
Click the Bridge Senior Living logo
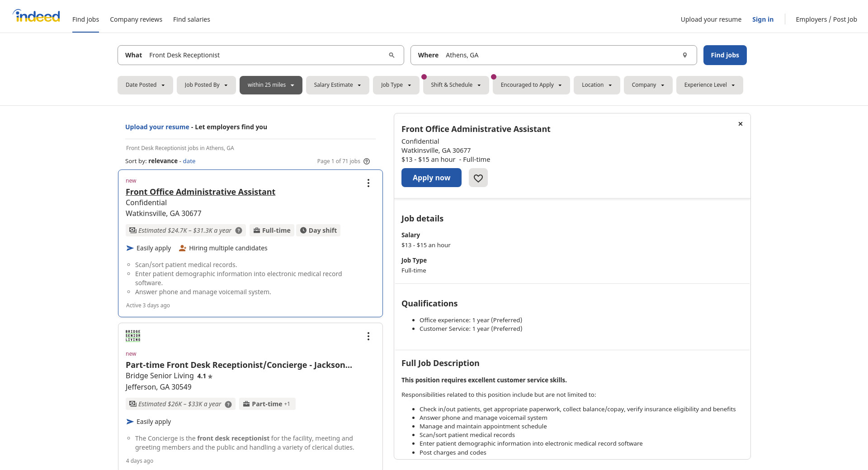point(133,336)
